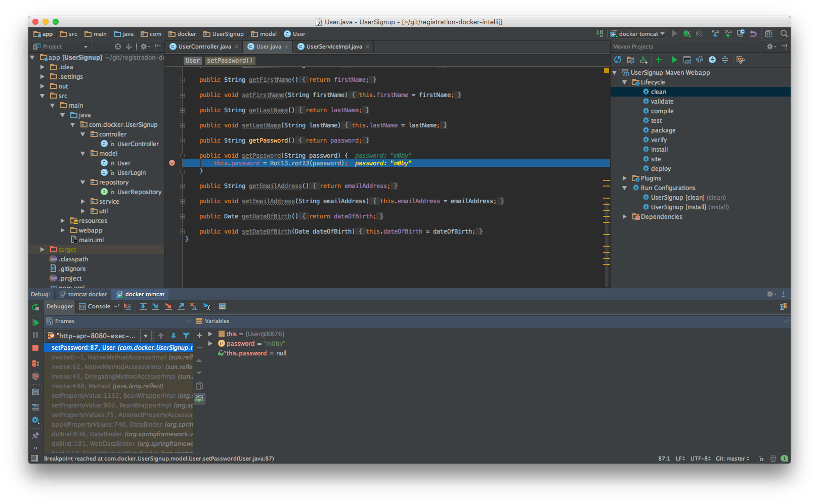Resume the paused program
819x504 pixels.
pos(35,322)
